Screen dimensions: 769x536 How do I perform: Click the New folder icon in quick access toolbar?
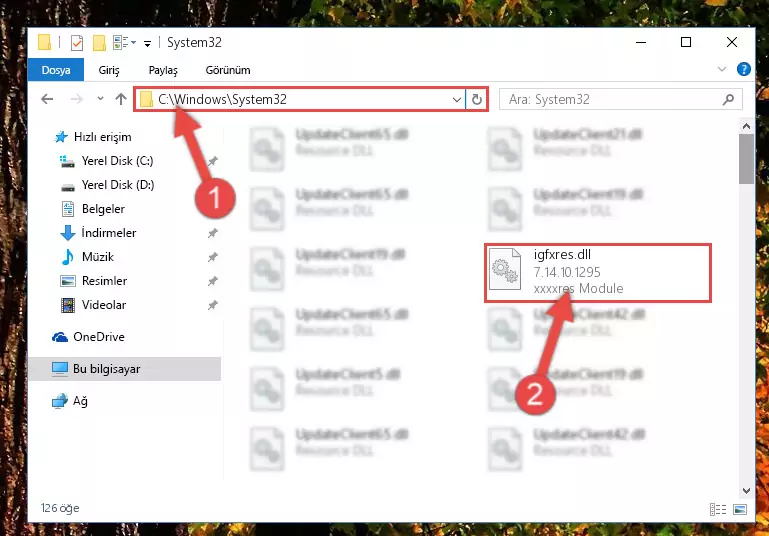[99, 43]
